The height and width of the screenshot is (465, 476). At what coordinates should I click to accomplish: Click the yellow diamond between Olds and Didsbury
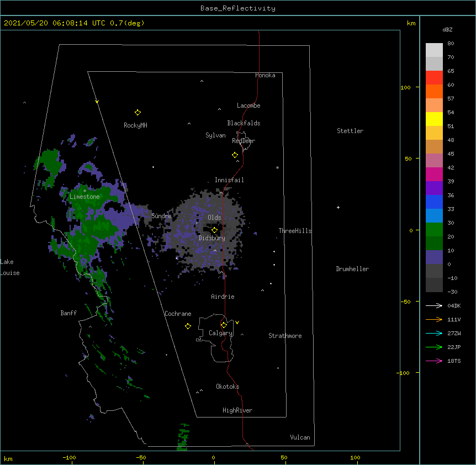pos(214,230)
